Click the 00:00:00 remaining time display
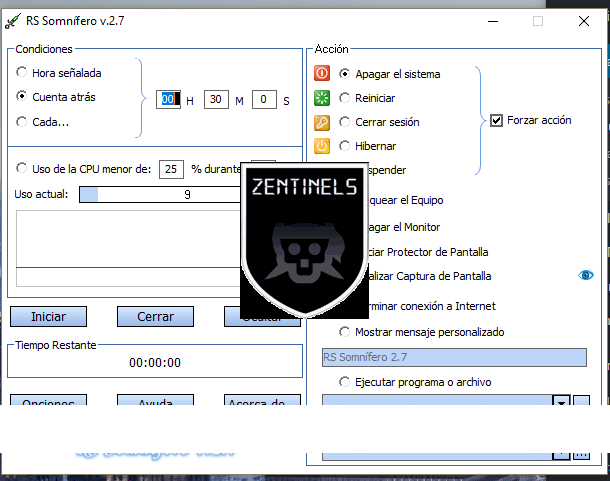Screen dimensions: 610x481 pyautogui.click(x=155, y=363)
